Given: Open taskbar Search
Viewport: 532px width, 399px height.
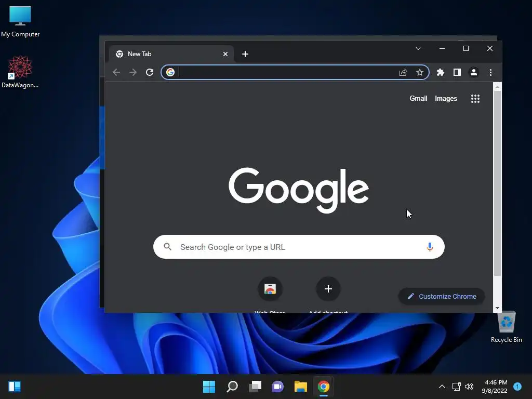Looking at the screenshot, I should click(232, 387).
